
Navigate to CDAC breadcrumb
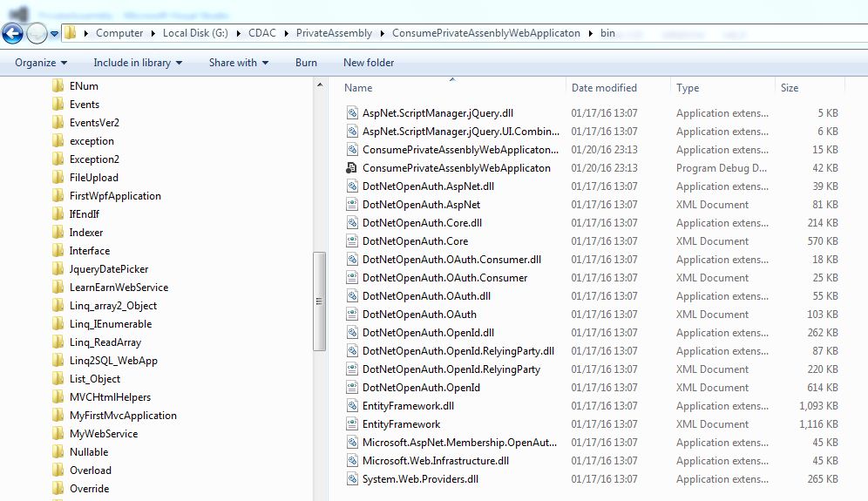click(261, 33)
